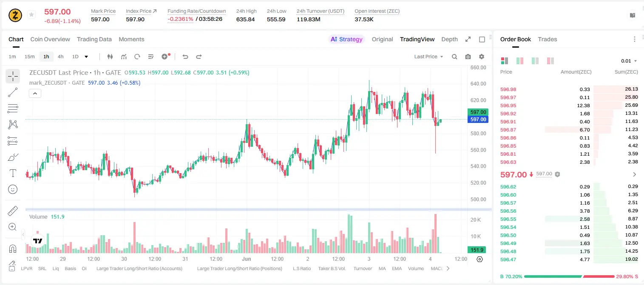This screenshot has width=644, height=285.
Task: Toggle the chart layout square box
Action: pyautogui.click(x=482, y=39)
